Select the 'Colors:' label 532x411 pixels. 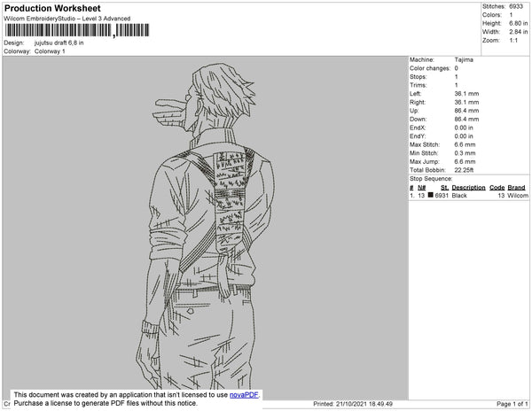point(492,15)
